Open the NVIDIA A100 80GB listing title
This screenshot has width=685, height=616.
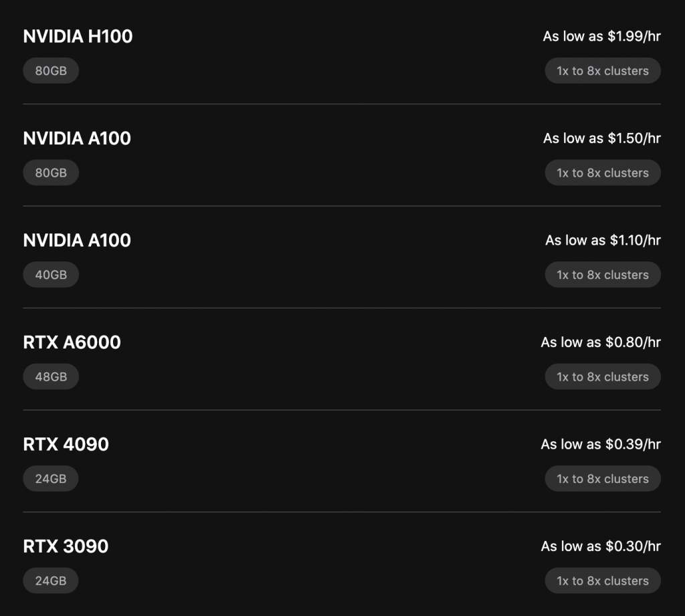click(x=77, y=138)
